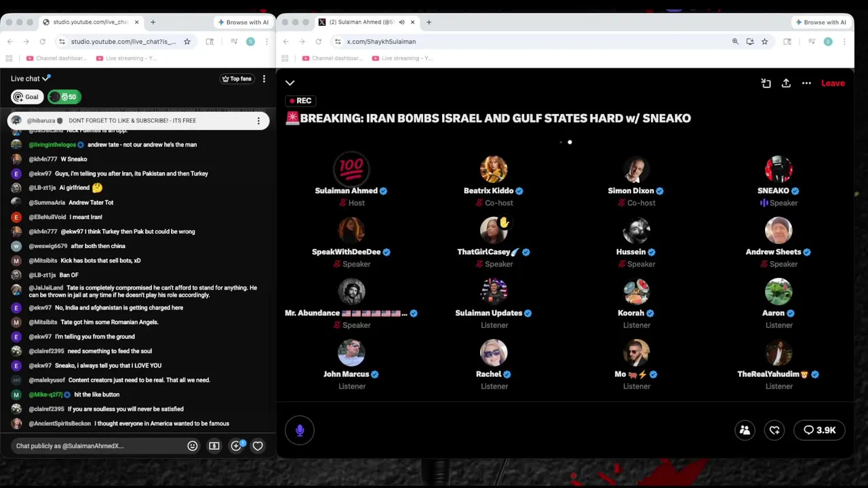Viewport: 868px width, 488px height.
Task: Open new tab in YouTube window
Action: tap(153, 22)
